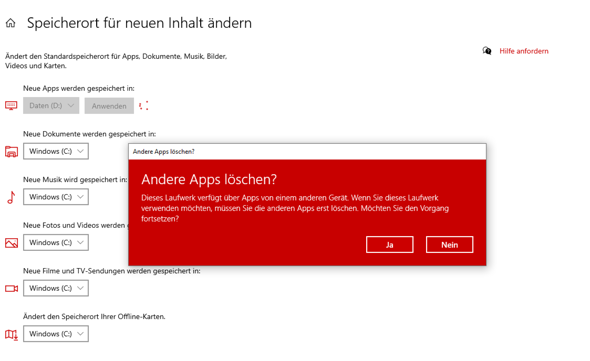Decline with the Nein button
The width and height of the screenshot is (590, 361).
[450, 245]
